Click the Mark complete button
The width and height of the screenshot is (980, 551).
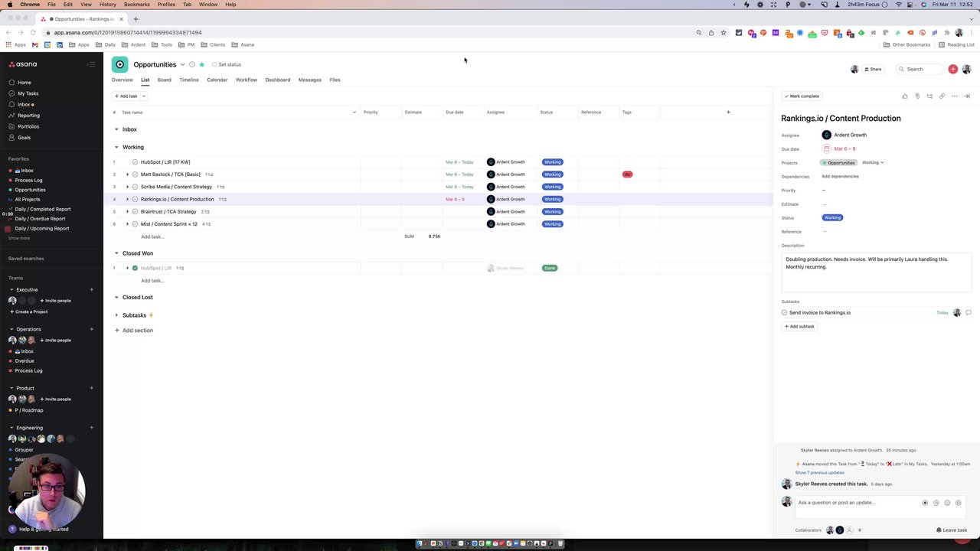802,96
